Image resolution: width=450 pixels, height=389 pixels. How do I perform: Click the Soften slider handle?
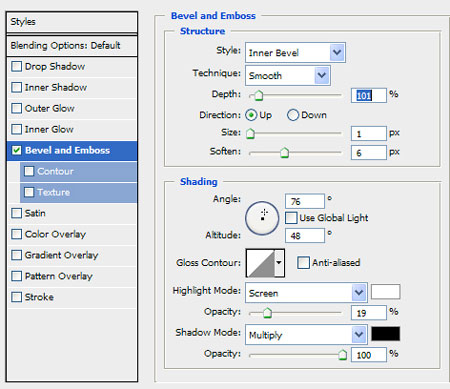pyautogui.click(x=284, y=153)
